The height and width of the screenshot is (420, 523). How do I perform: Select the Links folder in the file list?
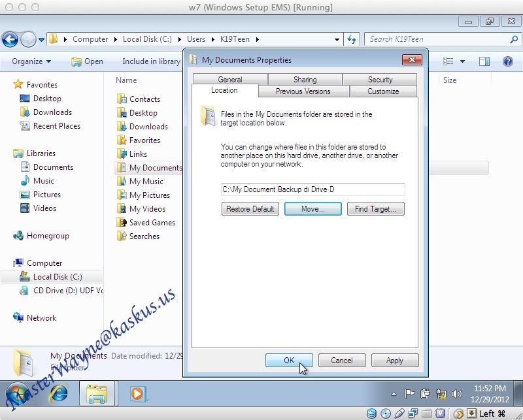(x=138, y=153)
